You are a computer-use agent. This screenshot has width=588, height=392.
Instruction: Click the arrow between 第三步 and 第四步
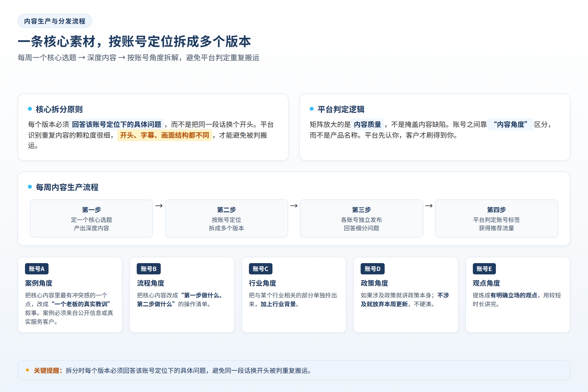coord(429,206)
